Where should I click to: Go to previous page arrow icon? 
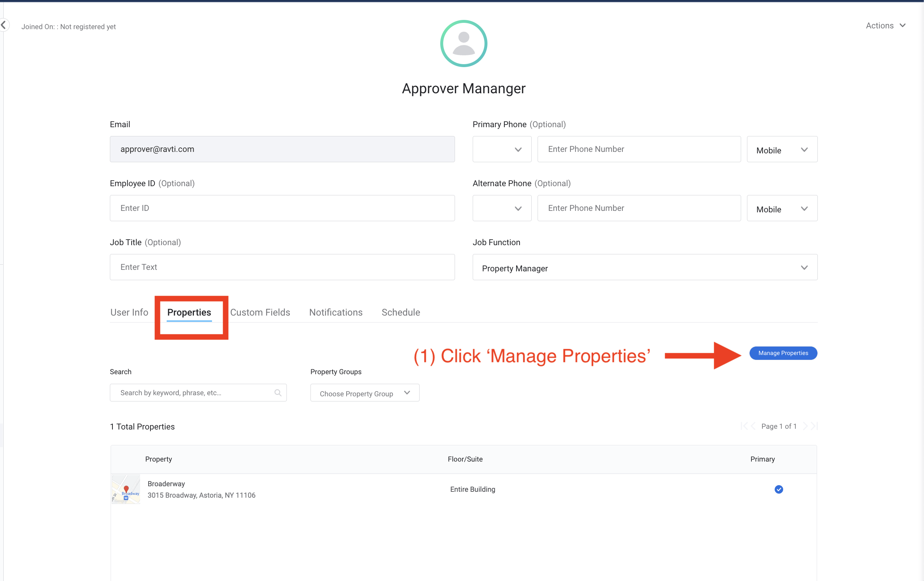753,426
